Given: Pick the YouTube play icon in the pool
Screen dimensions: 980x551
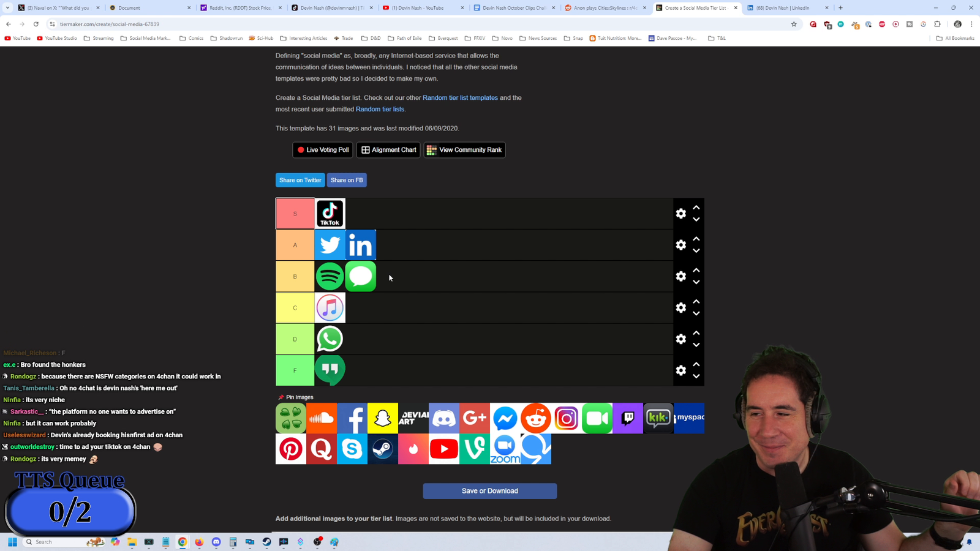Looking at the screenshot, I should click(444, 449).
